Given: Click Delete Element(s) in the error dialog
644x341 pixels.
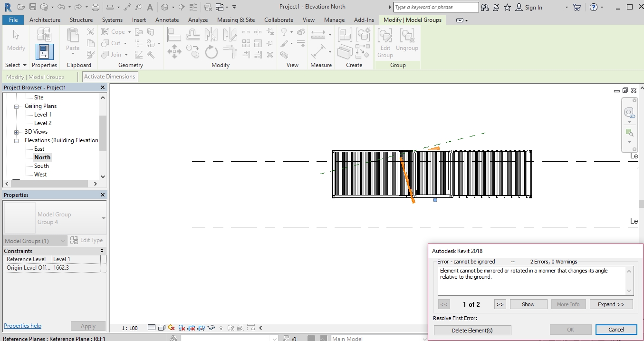Looking at the screenshot, I should point(472,330).
